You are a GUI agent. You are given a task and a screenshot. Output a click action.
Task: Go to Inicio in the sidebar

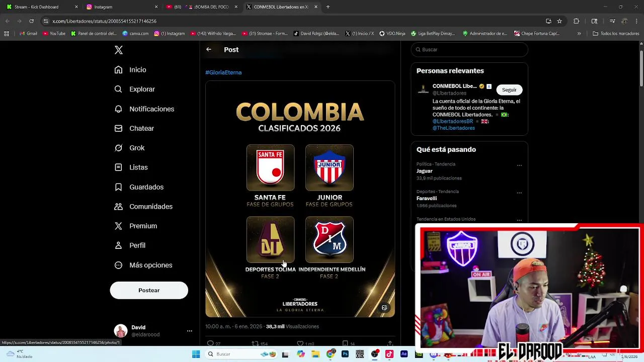click(130, 70)
